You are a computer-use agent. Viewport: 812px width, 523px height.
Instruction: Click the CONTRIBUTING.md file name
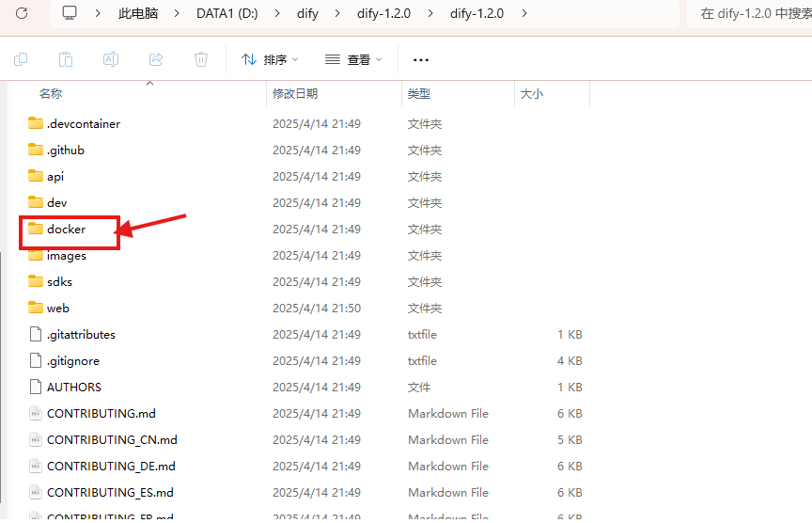pyautogui.click(x=101, y=414)
